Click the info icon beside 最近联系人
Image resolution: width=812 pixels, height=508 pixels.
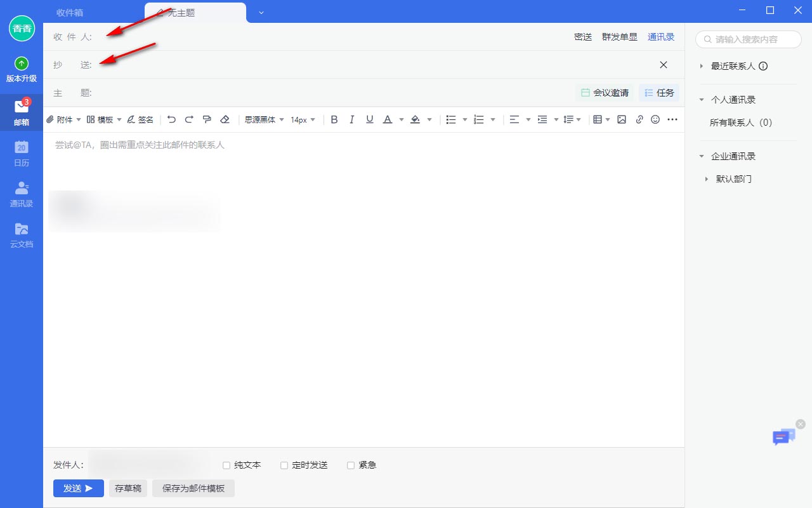[x=763, y=66]
